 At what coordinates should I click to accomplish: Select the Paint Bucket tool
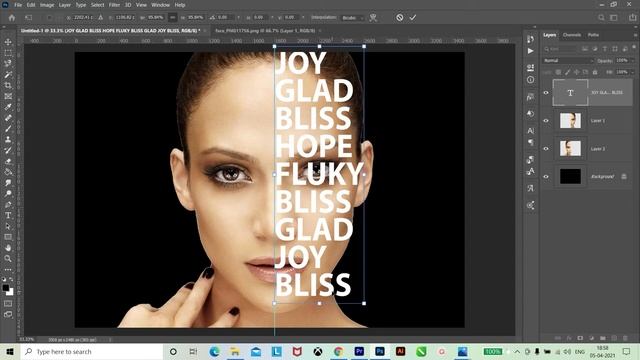(x=8, y=172)
